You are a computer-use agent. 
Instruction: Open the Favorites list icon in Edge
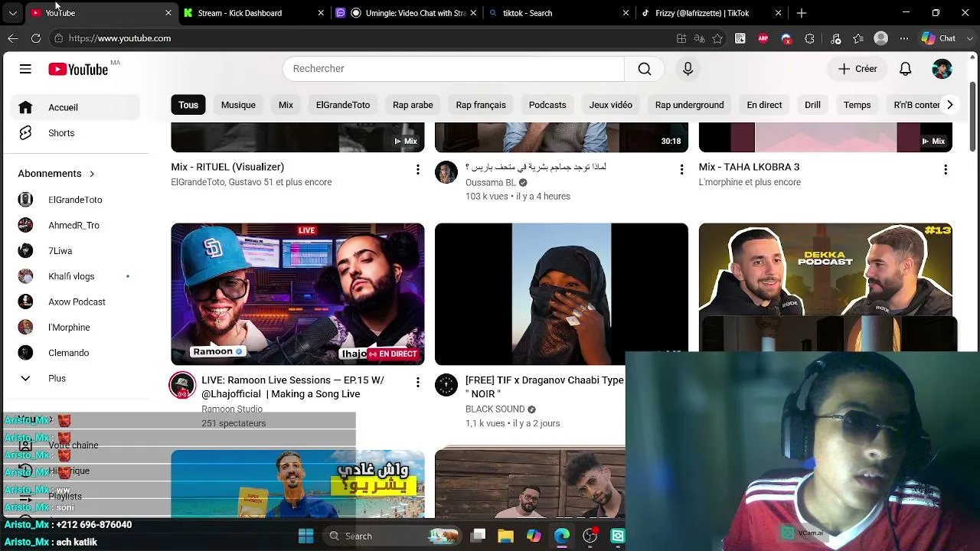[x=858, y=38]
